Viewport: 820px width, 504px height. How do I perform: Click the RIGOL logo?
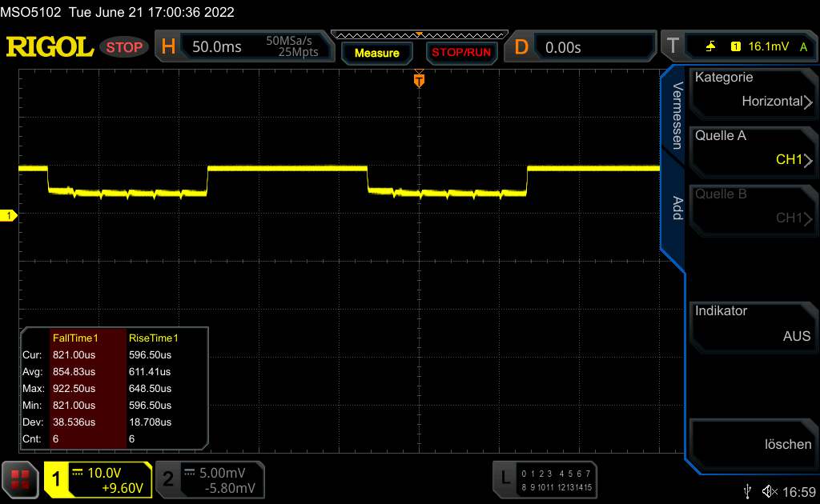coord(50,47)
